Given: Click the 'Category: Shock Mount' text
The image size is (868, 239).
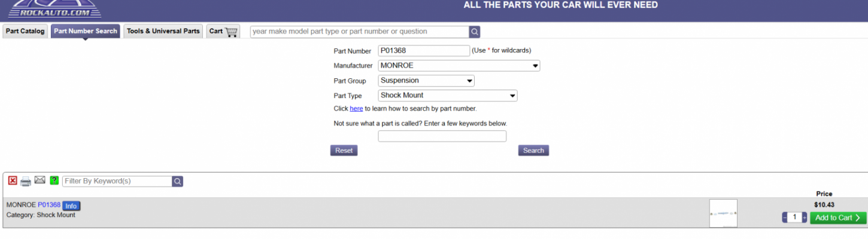Looking at the screenshot, I should point(41,215).
